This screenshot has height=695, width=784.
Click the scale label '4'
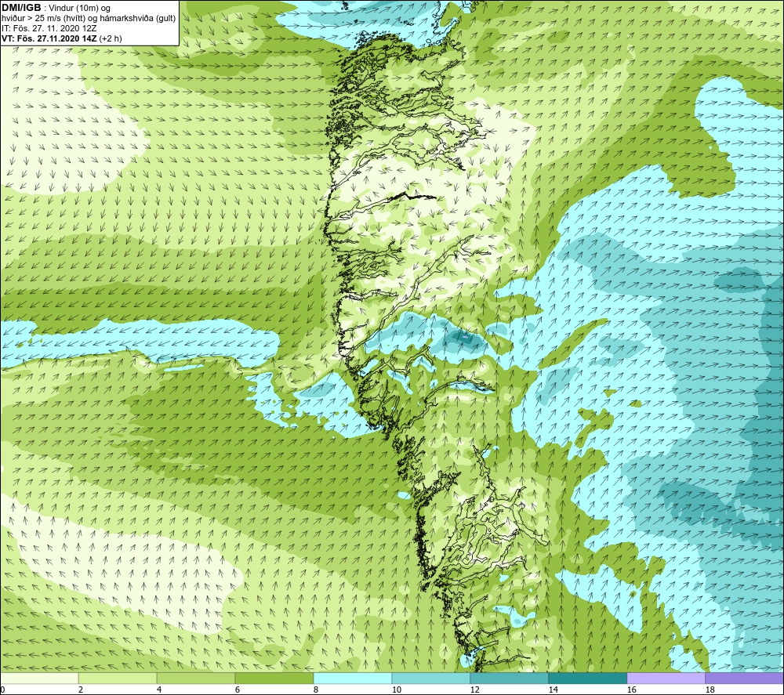(x=158, y=690)
